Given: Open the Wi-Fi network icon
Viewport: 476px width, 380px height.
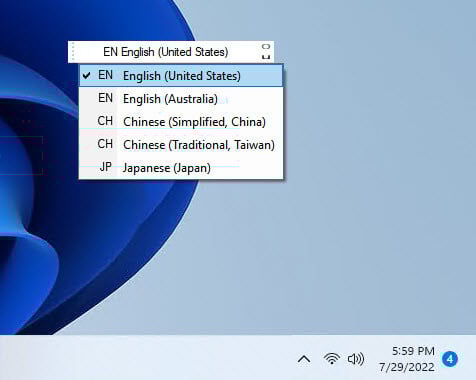Looking at the screenshot, I should pos(332,359).
